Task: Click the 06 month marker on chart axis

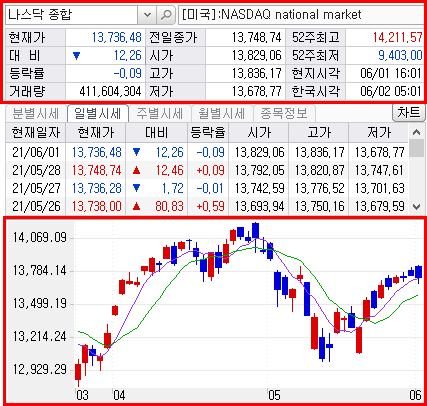Action: [415, 395]
